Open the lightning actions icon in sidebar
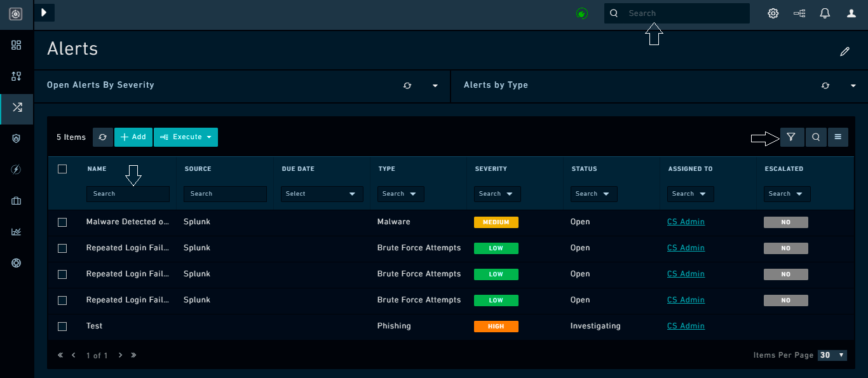Viewport: 868px width, 378px height. 16,170
